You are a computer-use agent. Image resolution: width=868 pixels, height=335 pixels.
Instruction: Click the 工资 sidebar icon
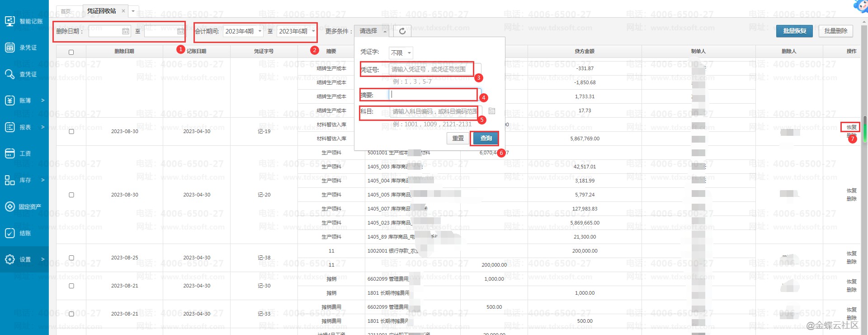tap(10, 153)
